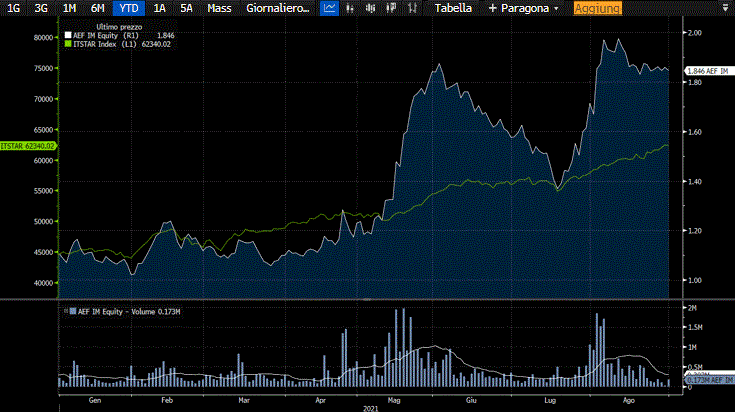Click the 1.846 AEF IM price label
Viewport: 735px width, 412px height.
[x=706, y=71]
